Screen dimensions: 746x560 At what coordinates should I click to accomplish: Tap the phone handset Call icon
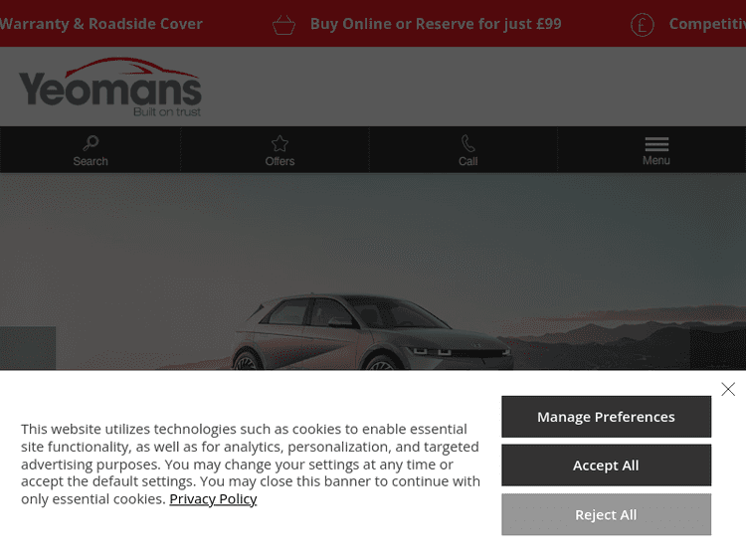coord(467,143)
